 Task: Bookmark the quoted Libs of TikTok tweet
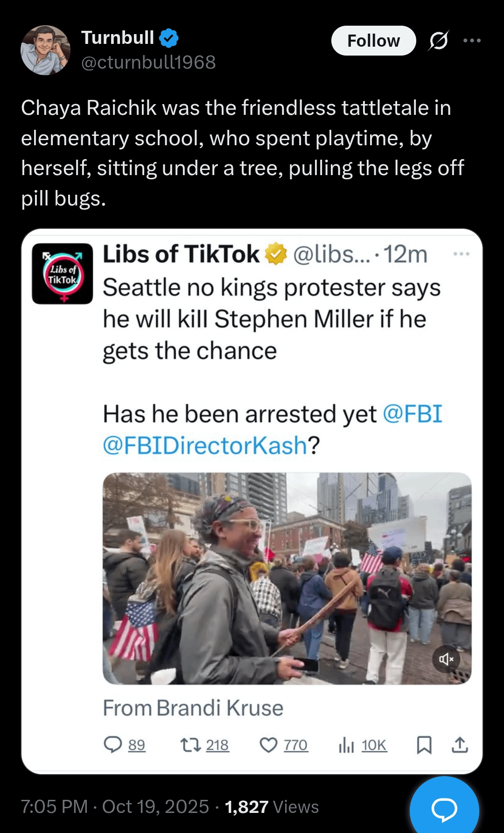click(424, 745)
